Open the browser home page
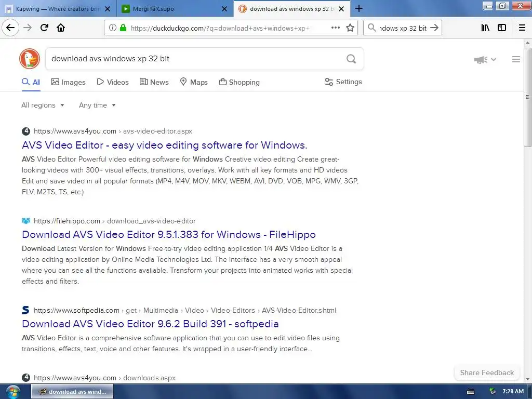This screenshot has width=532, height=399. (x=61, y=28)
